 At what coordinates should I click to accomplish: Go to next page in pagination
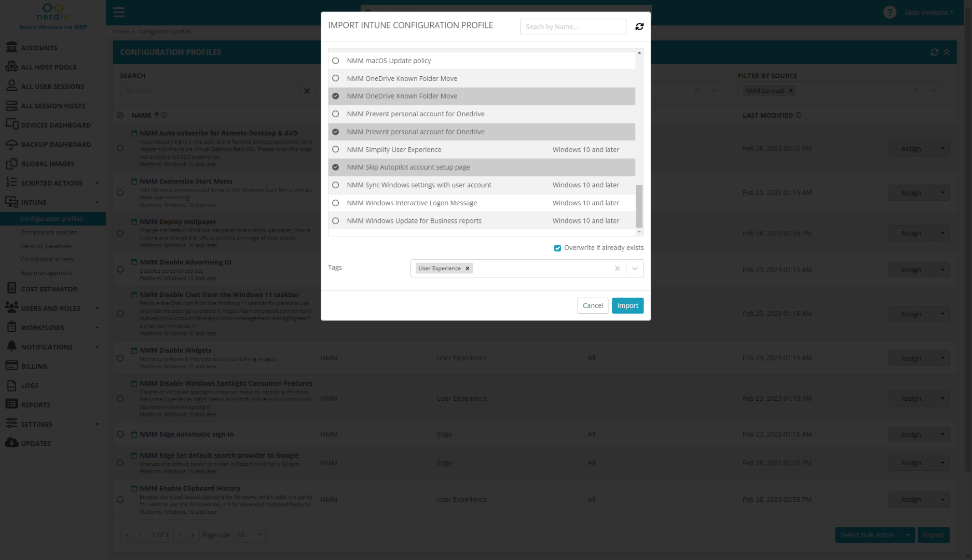[x=180, y=535]
